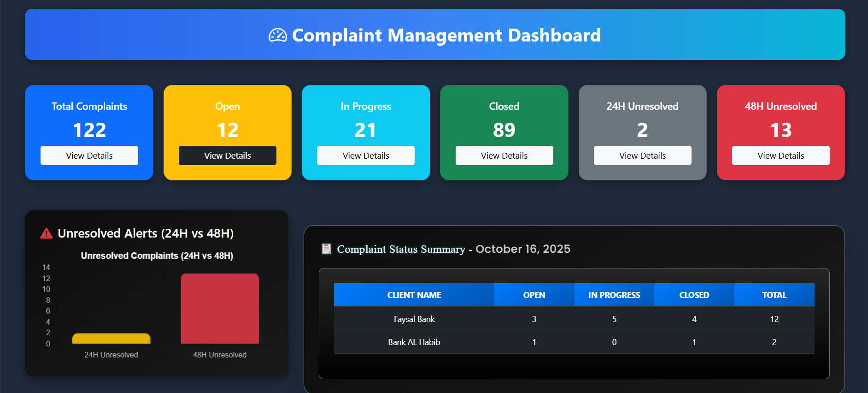Viewport: 868px width, 393px height.
Task: Open View Details for In Progress
Action: point(366,155)
